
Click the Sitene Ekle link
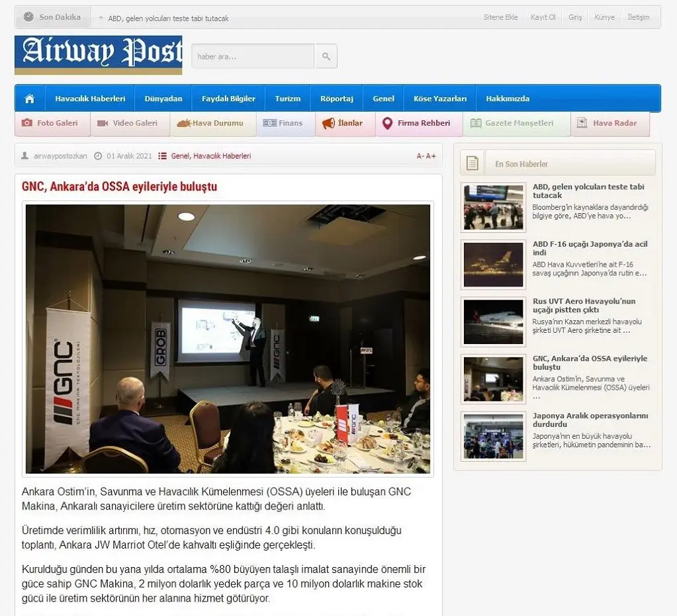(x=500, y=17)
